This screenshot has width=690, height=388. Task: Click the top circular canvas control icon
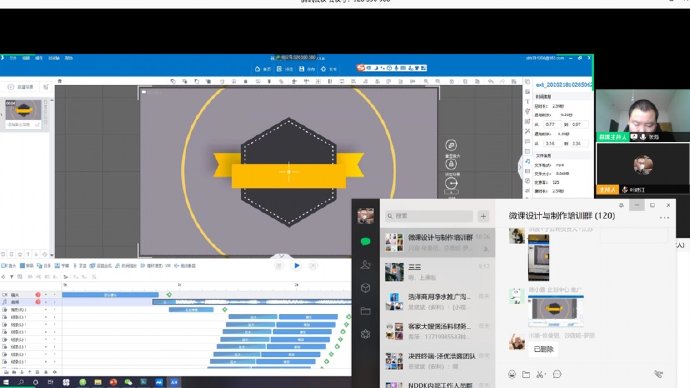coord(451,145)
